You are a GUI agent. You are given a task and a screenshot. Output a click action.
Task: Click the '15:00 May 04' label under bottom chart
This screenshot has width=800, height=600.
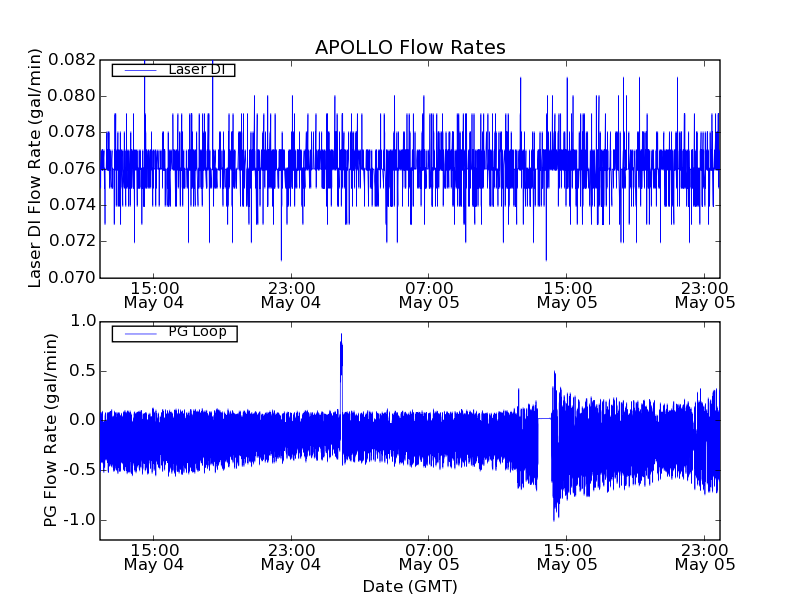(x=153, y=556)
